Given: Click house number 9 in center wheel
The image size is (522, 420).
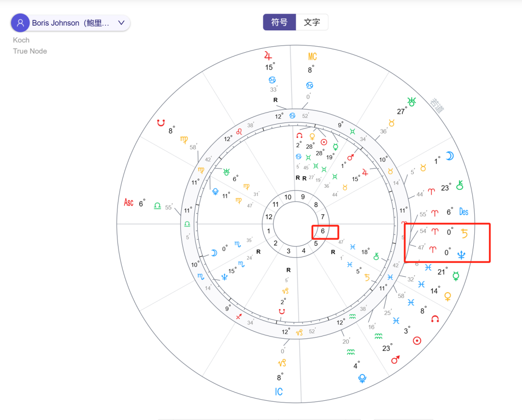Looking at the screenshot, I should 303,197.
